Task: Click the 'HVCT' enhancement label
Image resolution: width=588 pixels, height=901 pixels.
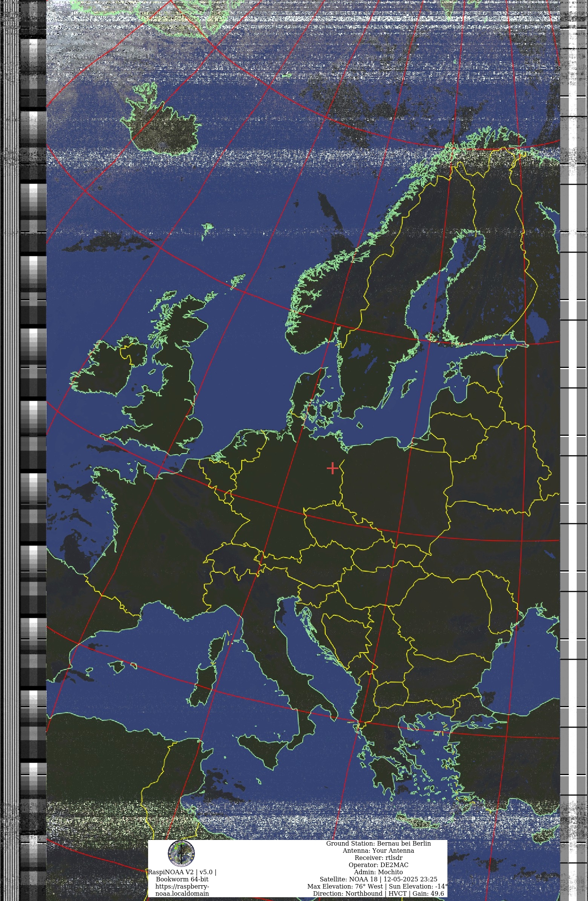Action: [x=398, y=893]
